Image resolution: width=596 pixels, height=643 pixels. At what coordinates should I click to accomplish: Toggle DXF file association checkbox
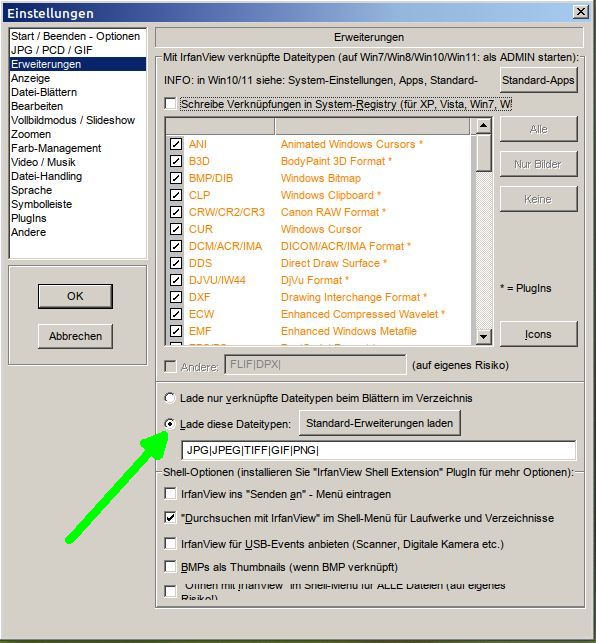[176, 297]
